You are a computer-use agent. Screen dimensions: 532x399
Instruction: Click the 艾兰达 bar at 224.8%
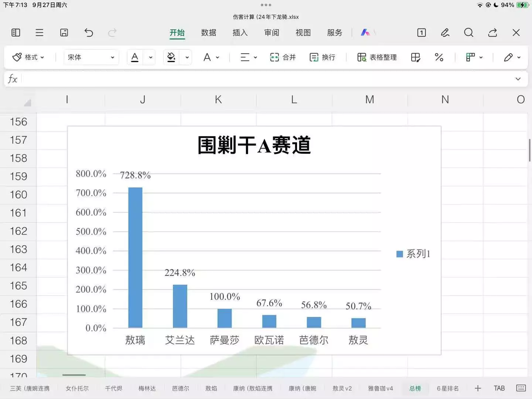click(180, 306)
